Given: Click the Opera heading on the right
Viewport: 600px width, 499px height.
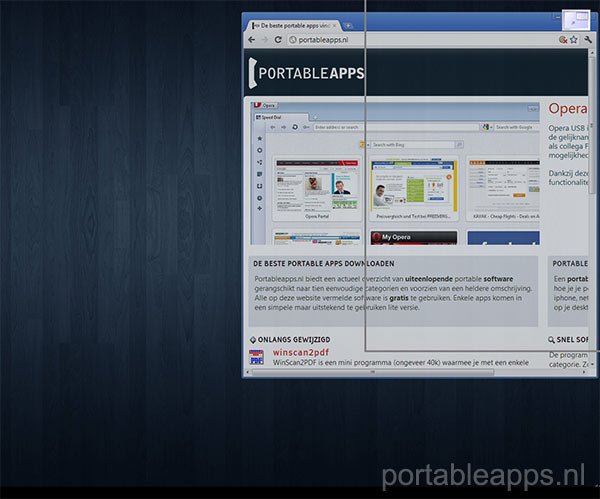Looking at the screenshot, I should coord(566,108).
